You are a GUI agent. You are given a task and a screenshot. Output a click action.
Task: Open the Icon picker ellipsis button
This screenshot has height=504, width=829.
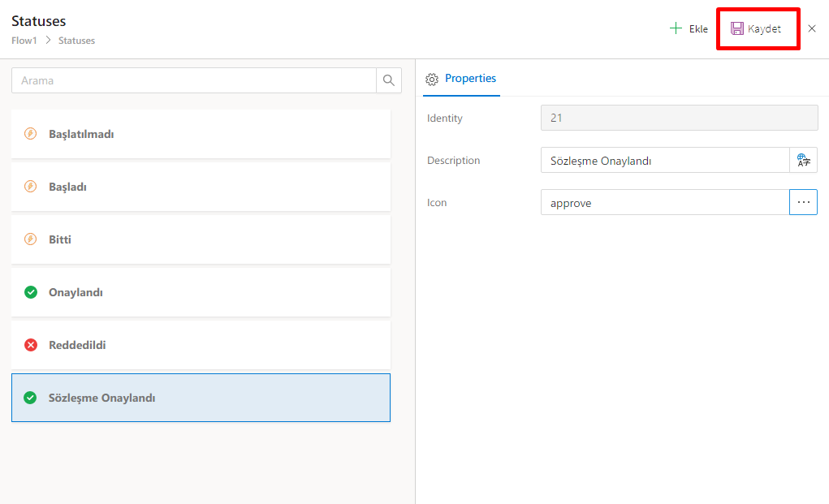[x=803, y=202]
